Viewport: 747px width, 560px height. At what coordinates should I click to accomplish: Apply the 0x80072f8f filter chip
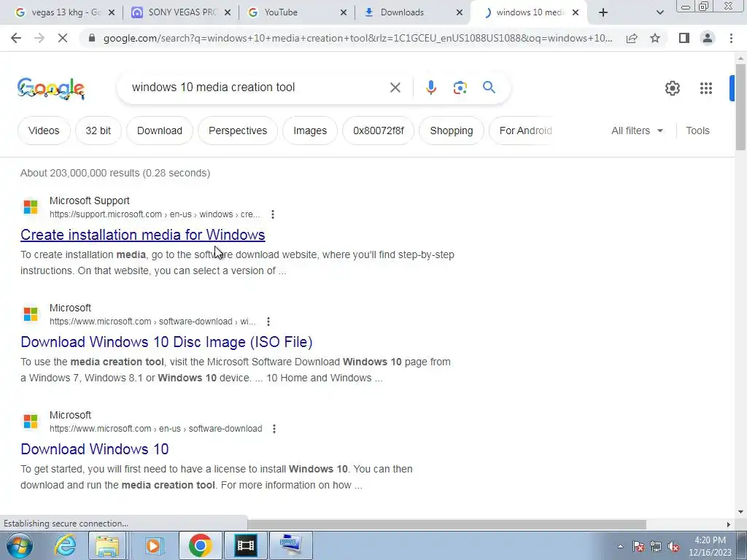click(379, 131)
